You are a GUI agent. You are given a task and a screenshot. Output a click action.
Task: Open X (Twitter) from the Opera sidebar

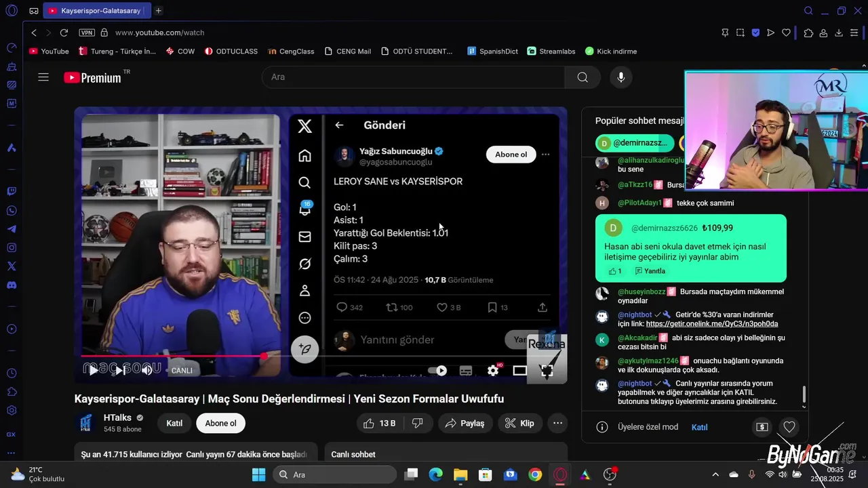pos(12,266)
